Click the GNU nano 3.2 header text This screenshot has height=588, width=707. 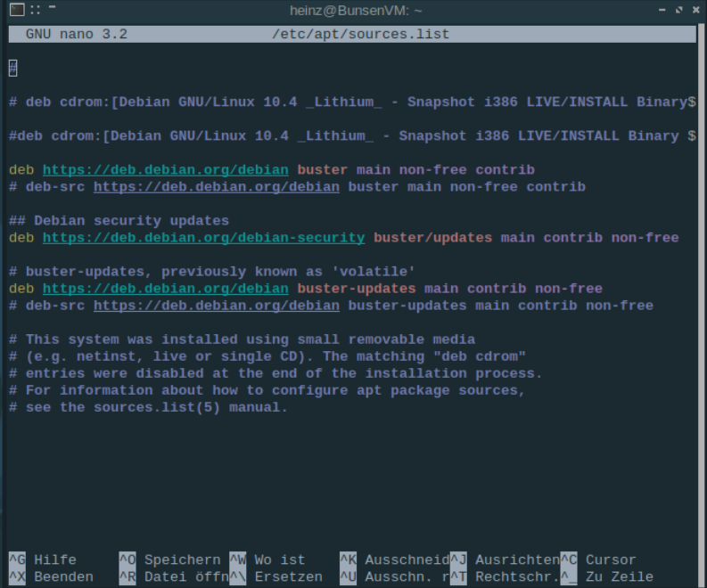[x=76, y=34]
